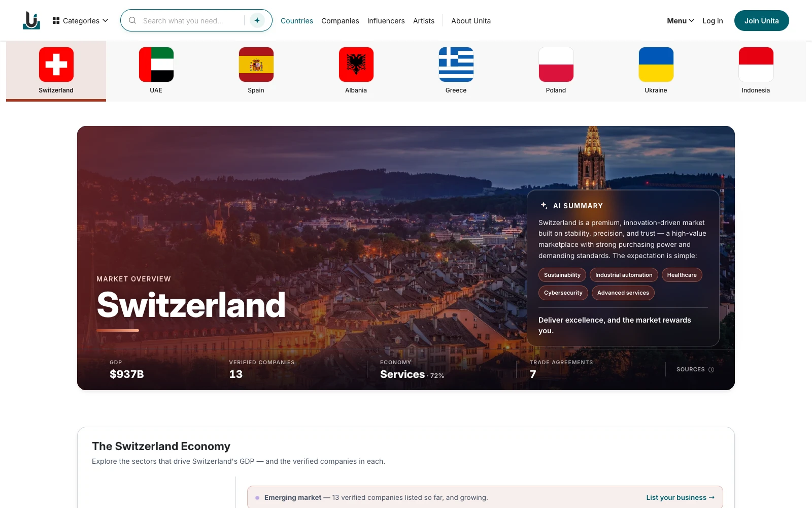Click the AI Summary sparkle icon
Image resolution: width=812 pixels, height=508 pixels.
(x=544, y=205)
